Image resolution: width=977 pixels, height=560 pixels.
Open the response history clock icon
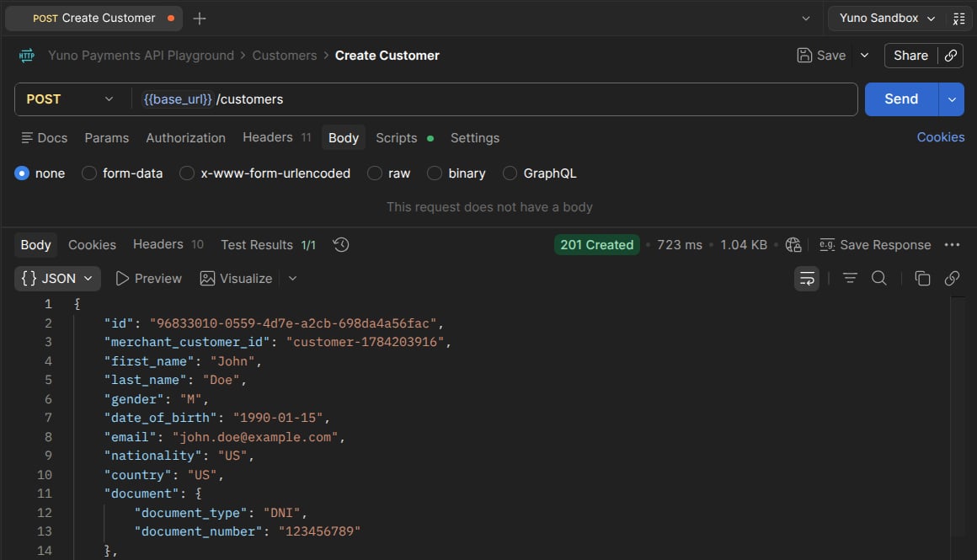coord(341,245)
